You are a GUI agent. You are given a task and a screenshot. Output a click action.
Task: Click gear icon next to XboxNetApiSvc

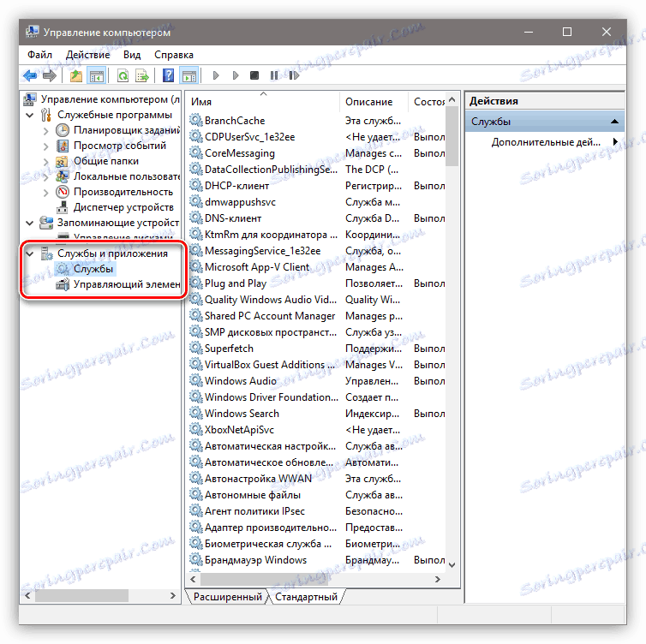point(196,429)
